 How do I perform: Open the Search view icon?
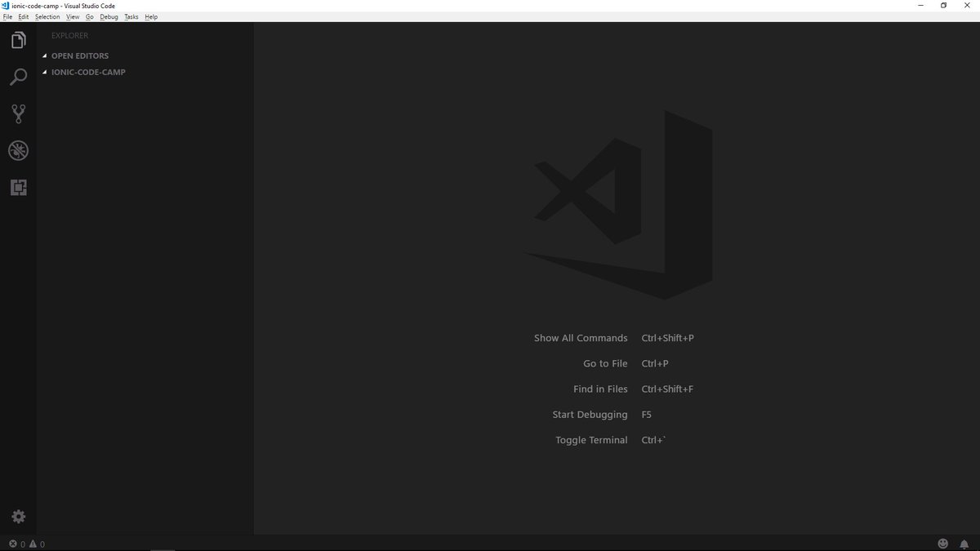(x=18, y=77)
